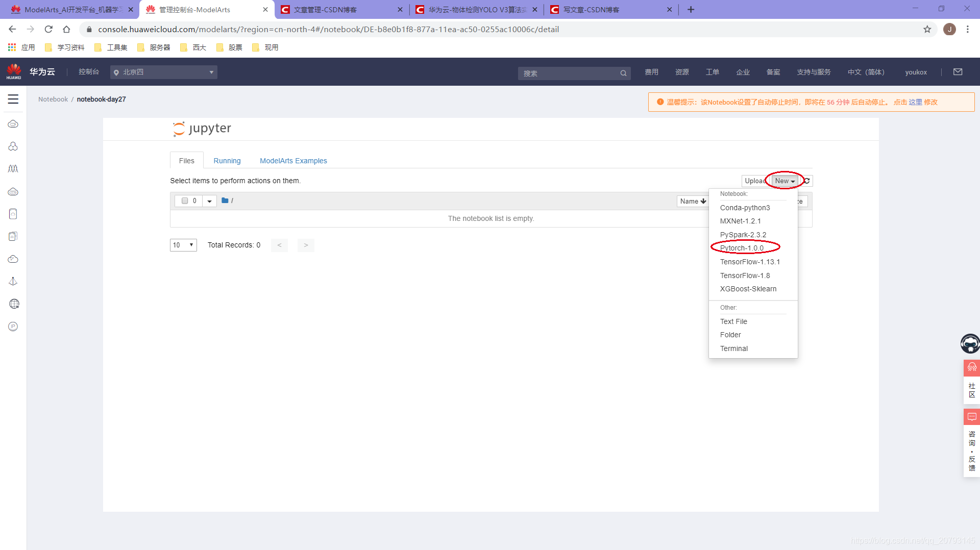This screenshot has width=980, height=550.
Task: Click the folder icon in the file path
Action: (x=225, y=201)
